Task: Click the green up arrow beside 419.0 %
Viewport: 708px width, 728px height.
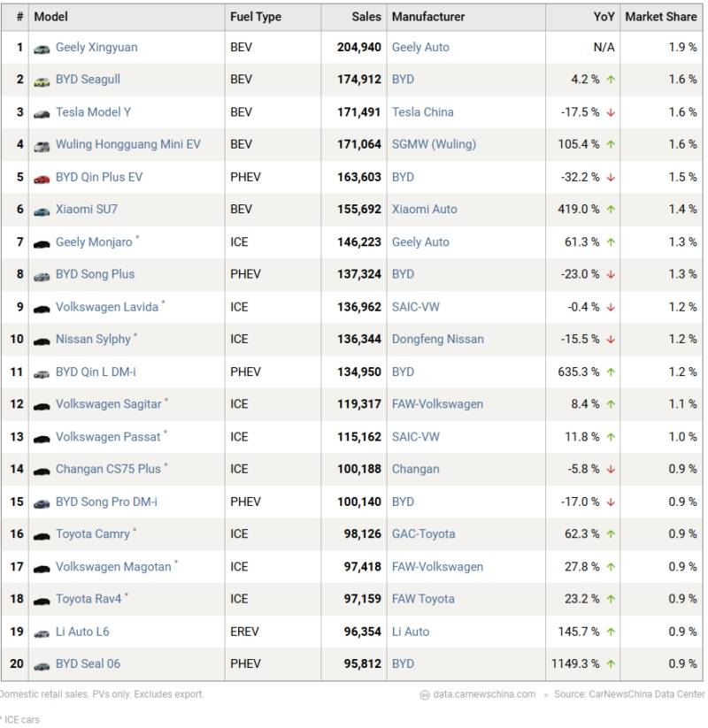Action: pos(611,210)
